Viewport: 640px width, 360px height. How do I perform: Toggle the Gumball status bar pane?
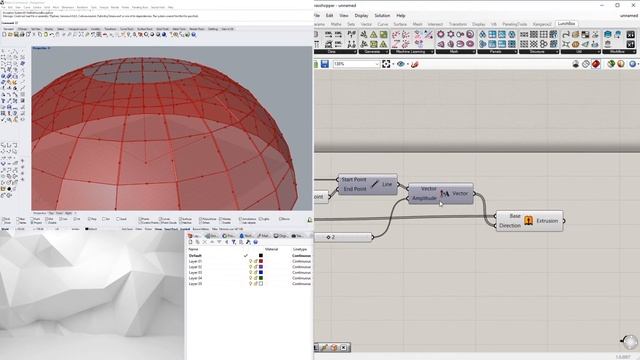(x=186, y=229)
